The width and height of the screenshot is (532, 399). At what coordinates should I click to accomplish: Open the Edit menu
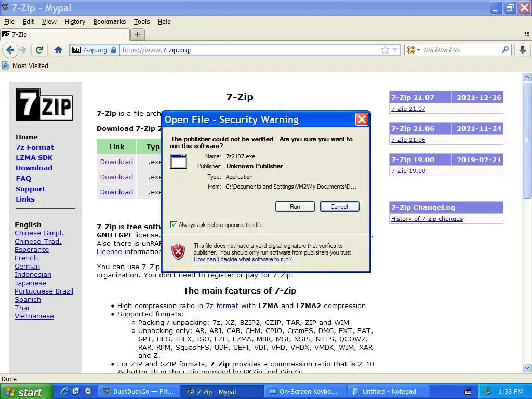[28, 22]
